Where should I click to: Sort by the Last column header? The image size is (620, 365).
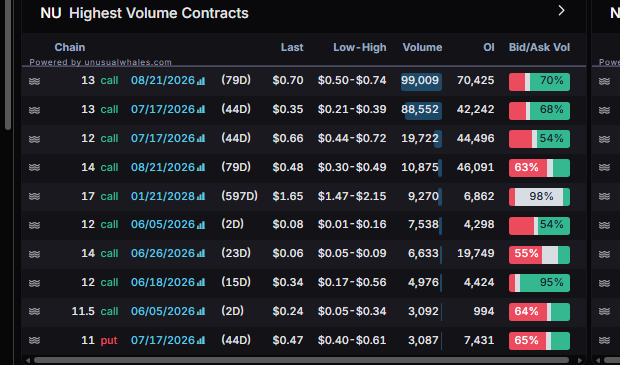[x=292, y=47]
